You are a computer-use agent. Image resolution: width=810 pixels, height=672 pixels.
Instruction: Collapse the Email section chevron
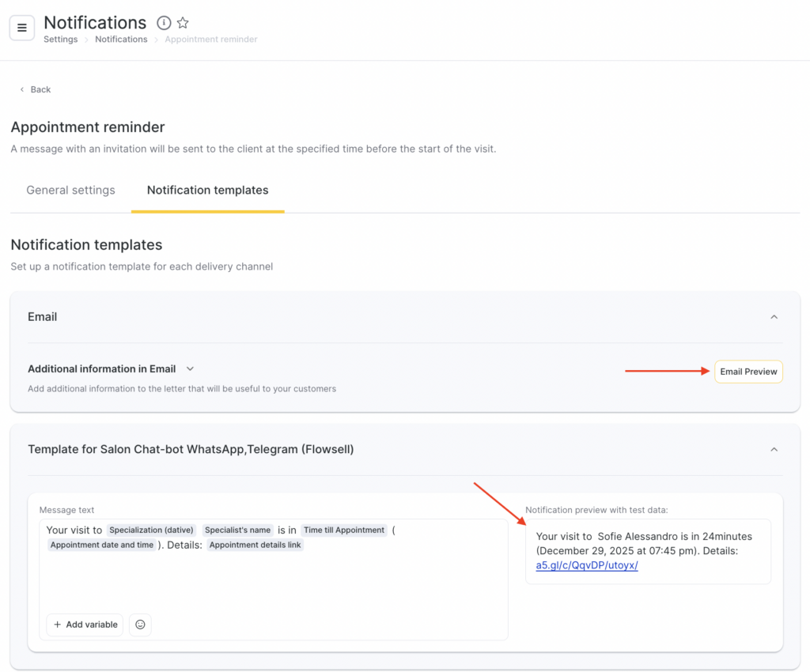click(x=774, y=317)
